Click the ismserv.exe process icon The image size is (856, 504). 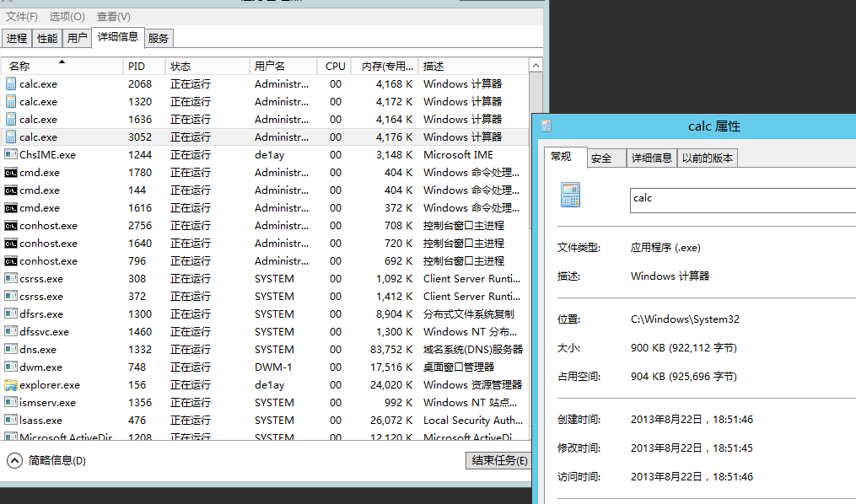coord(10,403)
